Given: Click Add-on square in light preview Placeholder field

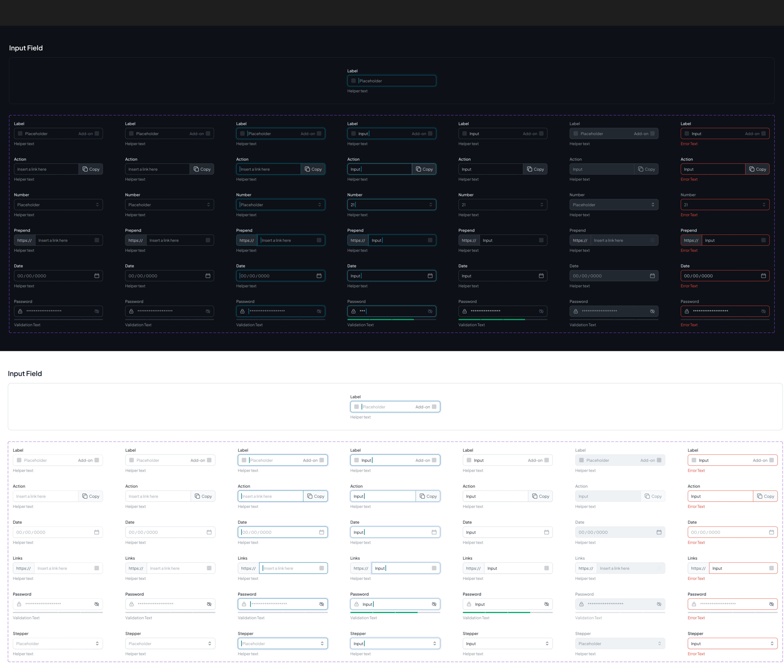Looking at the screenshot, I should (x=434, y=407).
